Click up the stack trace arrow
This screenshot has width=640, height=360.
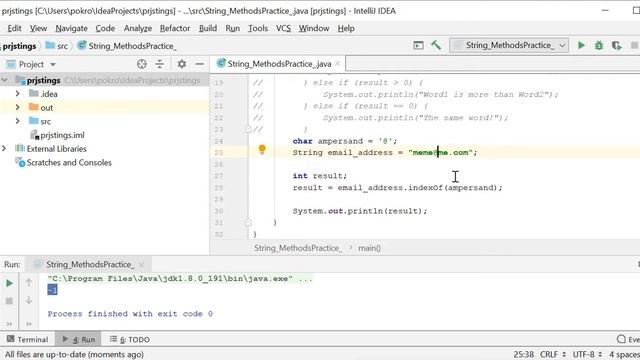[29, 282]
